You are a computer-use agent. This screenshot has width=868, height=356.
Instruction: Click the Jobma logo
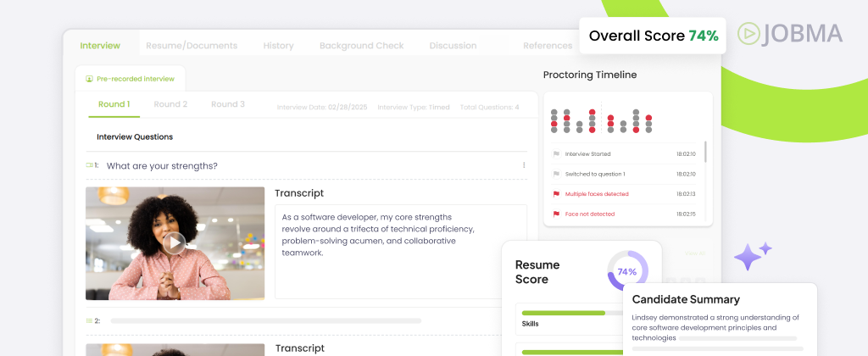(x=790, y=33)
